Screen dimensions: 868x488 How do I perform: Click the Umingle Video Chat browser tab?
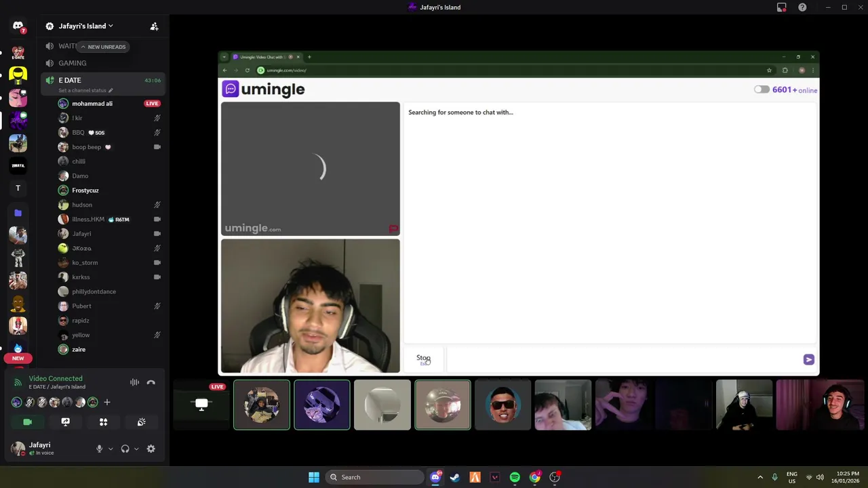click(267, 57)
